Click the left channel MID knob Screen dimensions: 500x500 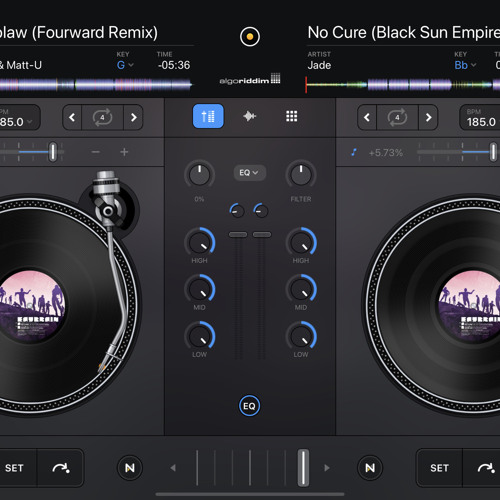[x=199, y=289]
